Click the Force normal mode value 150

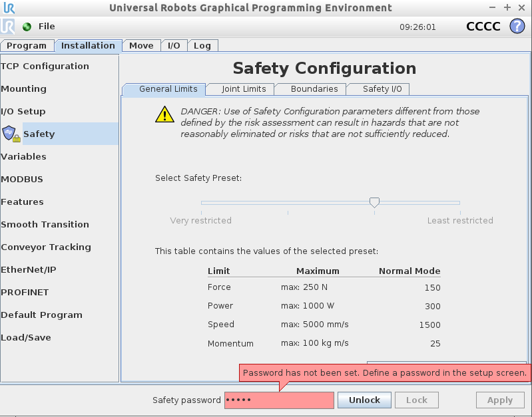[432, 288]
